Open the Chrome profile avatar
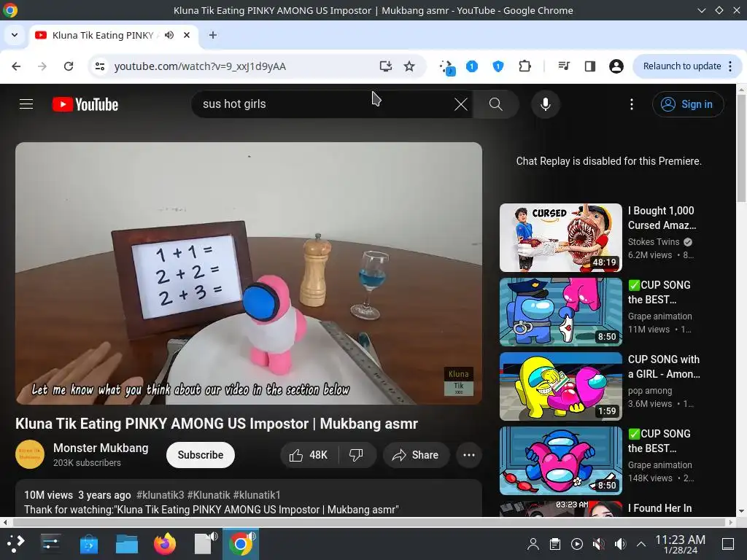 616,66
